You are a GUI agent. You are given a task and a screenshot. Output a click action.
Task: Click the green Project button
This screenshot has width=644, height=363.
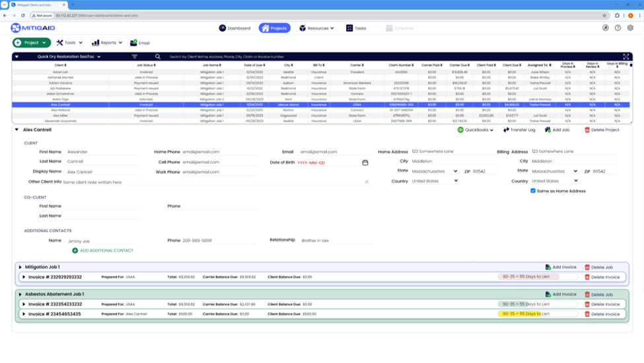click(x=31, y=43)
